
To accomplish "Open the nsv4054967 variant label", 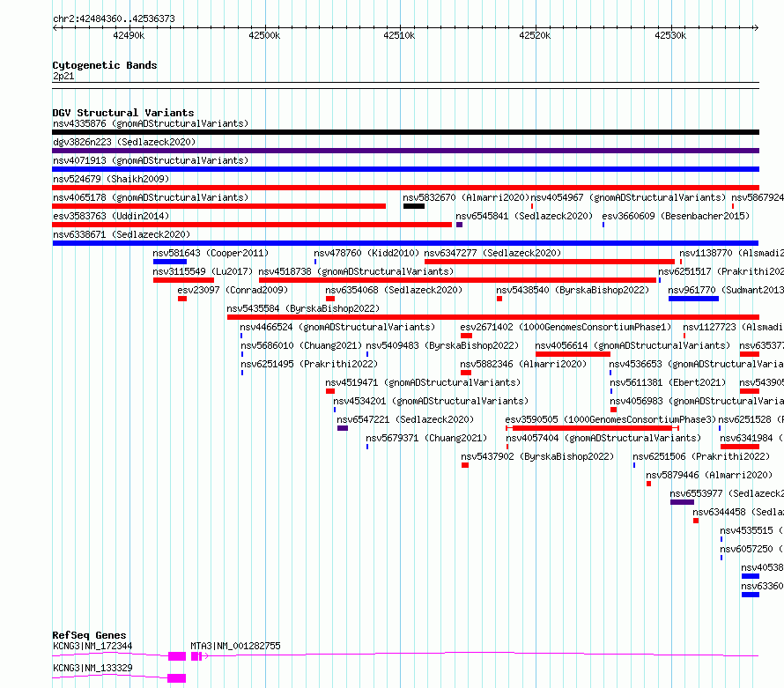I will (628, 197).
